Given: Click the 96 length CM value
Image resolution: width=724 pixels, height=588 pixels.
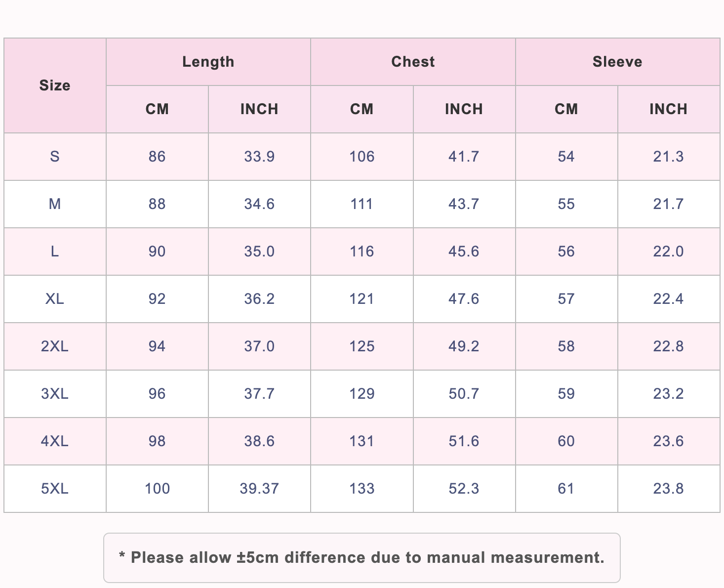Looking at the screenshot, I should tap(157, 394).
